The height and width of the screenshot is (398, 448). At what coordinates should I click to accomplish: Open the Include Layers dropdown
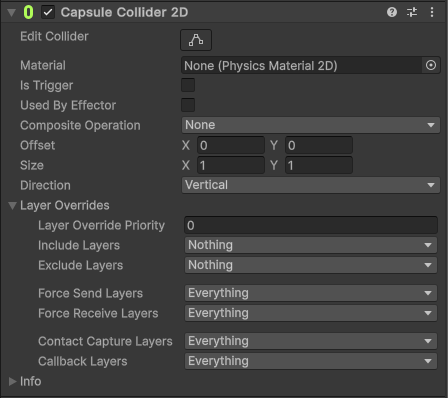[311, 245]
